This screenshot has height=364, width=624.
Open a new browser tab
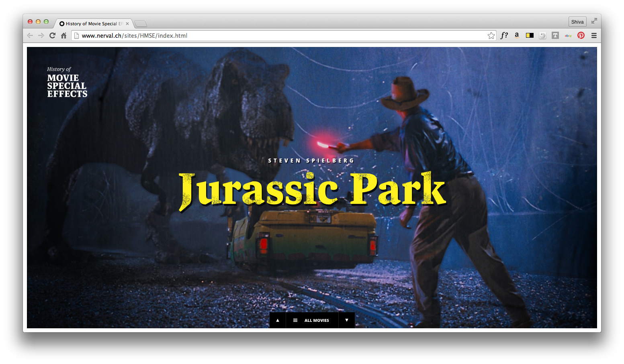pos(141,24)
